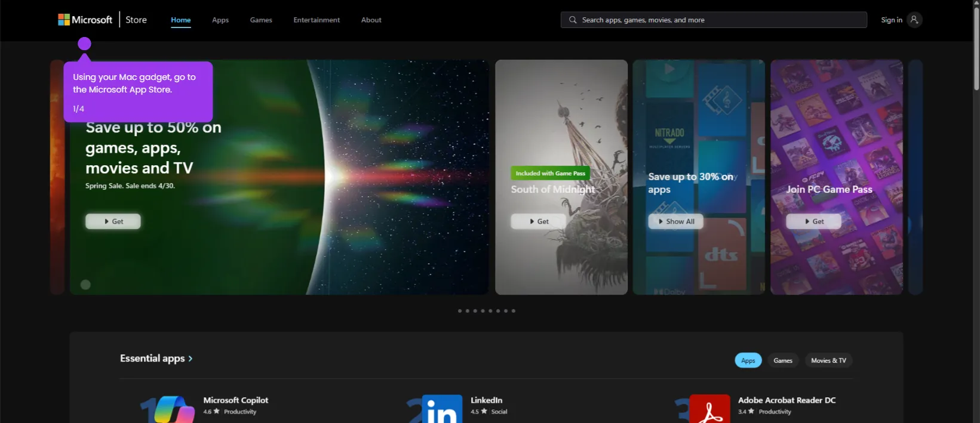Select the Apps filter pill
The height and width of the screenshot is (423, 980).
748,360
